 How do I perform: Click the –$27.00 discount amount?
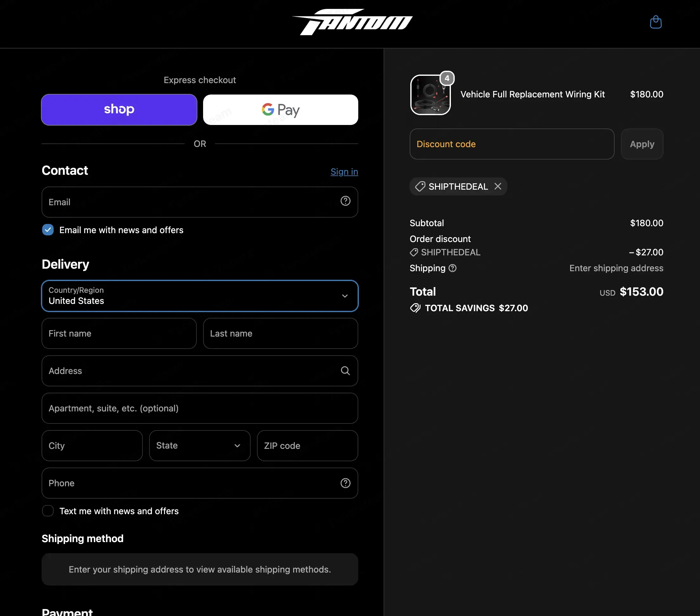pos(646,252)
